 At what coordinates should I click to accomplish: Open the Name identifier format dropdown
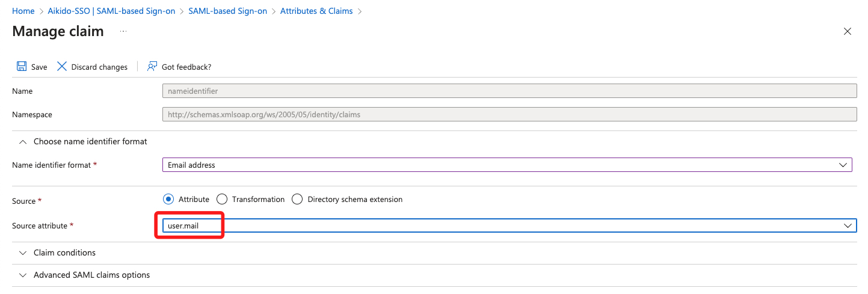507,165
